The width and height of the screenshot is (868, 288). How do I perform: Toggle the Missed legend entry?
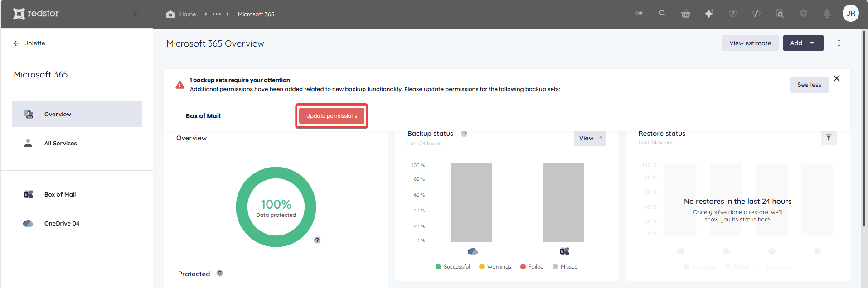pos(565,267)
